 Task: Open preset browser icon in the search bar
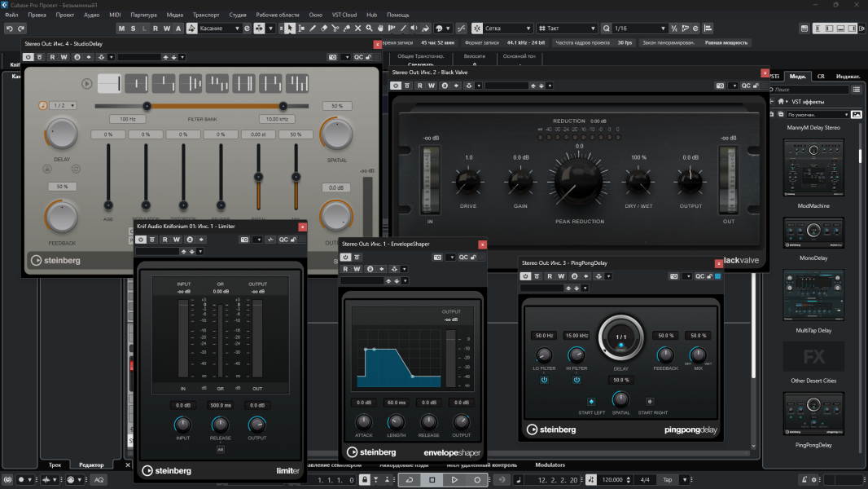tap(857, 89)
